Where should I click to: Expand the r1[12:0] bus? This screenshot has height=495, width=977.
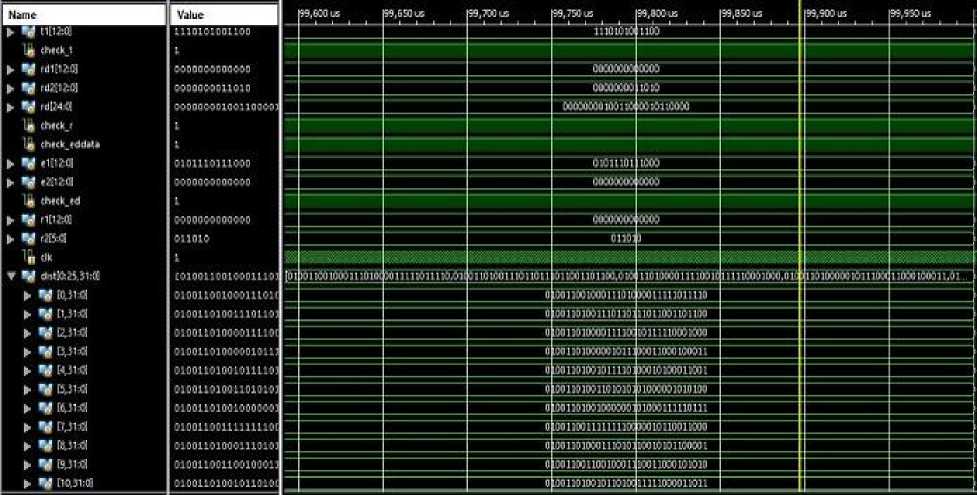coord(11,219)
